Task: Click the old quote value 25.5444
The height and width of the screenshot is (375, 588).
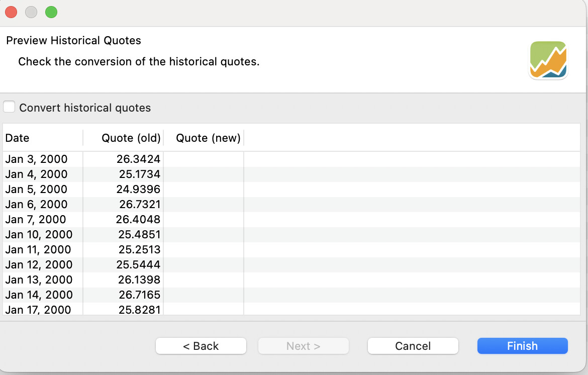Action: 139,265
